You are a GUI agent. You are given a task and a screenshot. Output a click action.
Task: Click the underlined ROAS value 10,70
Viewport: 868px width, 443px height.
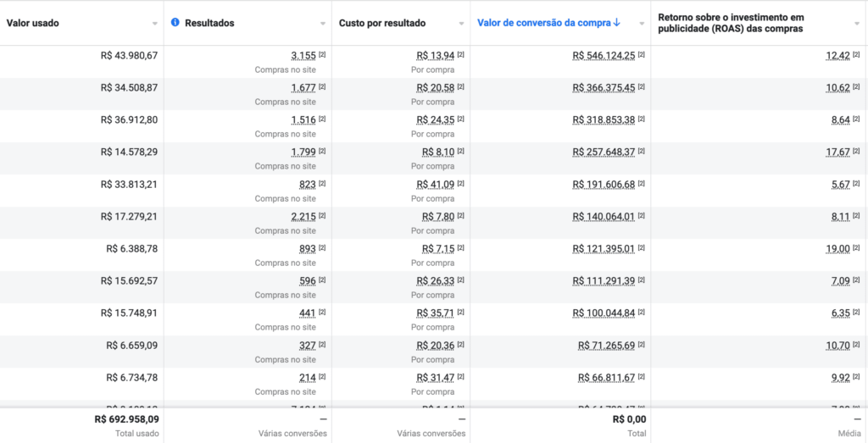pos(837,345)
